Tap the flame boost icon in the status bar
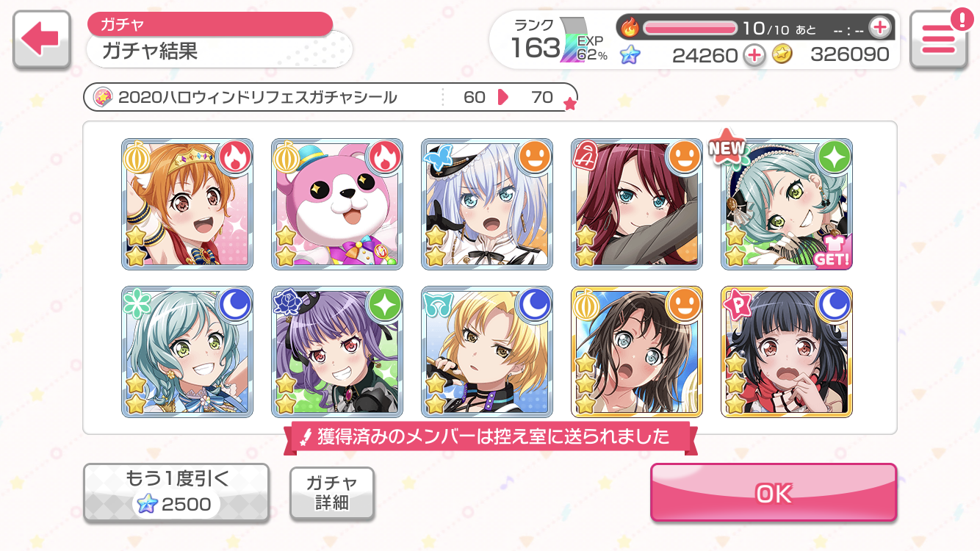 [x=630, y=28]
